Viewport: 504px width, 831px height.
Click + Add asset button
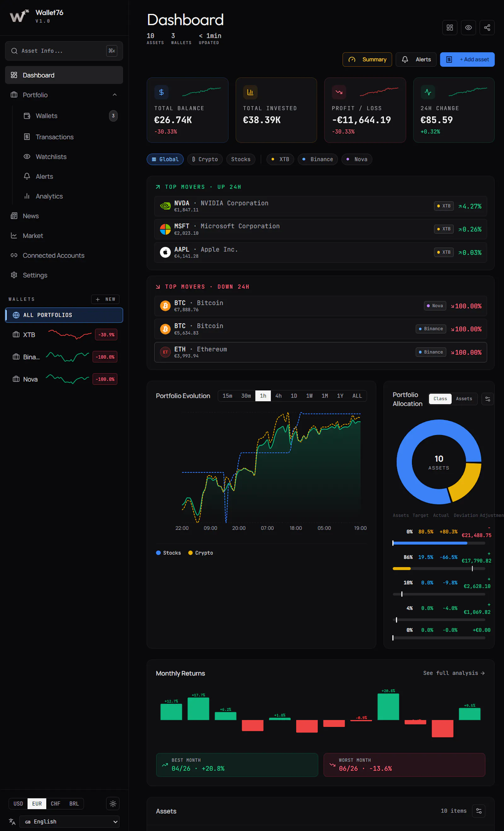467,59
